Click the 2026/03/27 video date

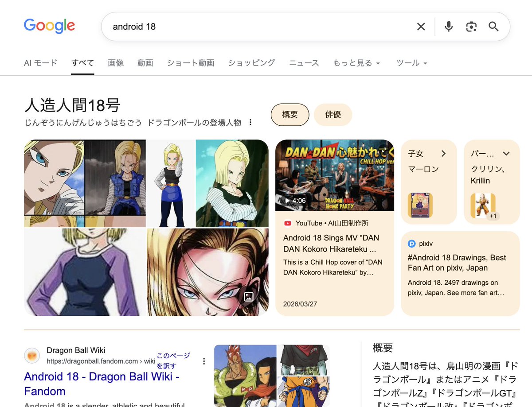[x=300, y=304]
